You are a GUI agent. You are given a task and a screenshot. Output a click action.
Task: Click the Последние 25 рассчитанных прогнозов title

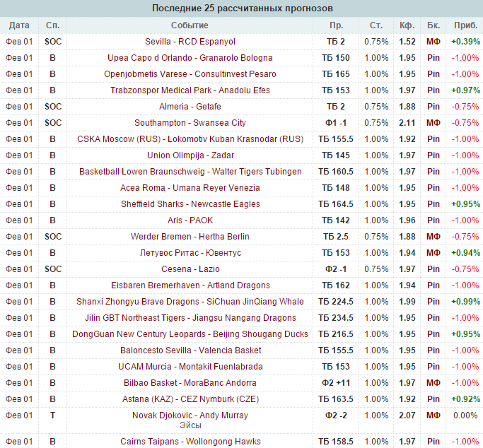tap(242, 8)
